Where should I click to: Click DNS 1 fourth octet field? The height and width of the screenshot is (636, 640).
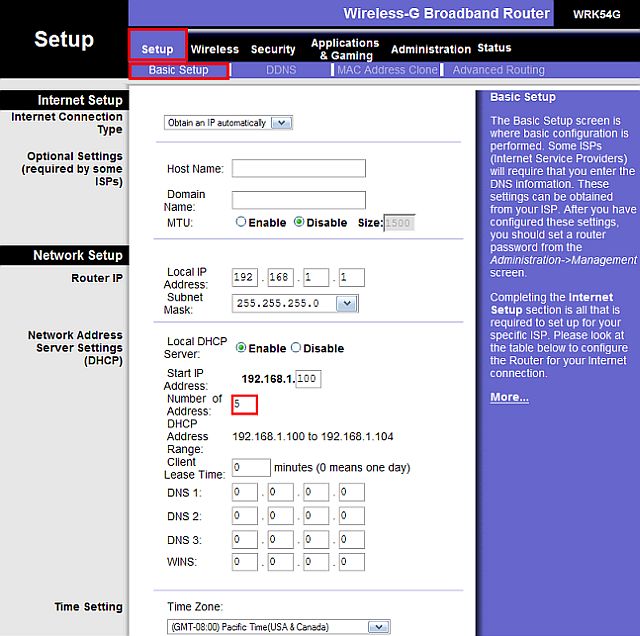pyautogui.click(x=352, y=492)
